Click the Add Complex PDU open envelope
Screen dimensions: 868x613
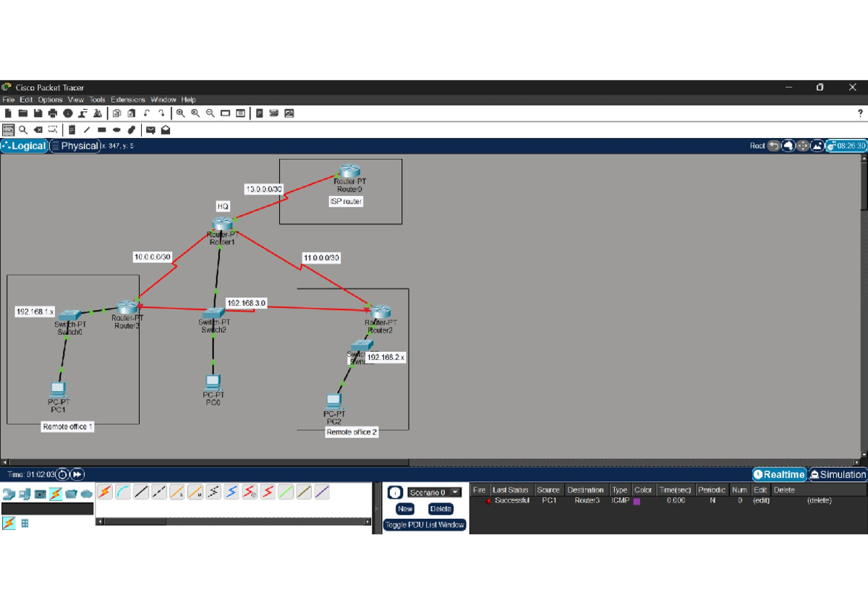point(166,130)
